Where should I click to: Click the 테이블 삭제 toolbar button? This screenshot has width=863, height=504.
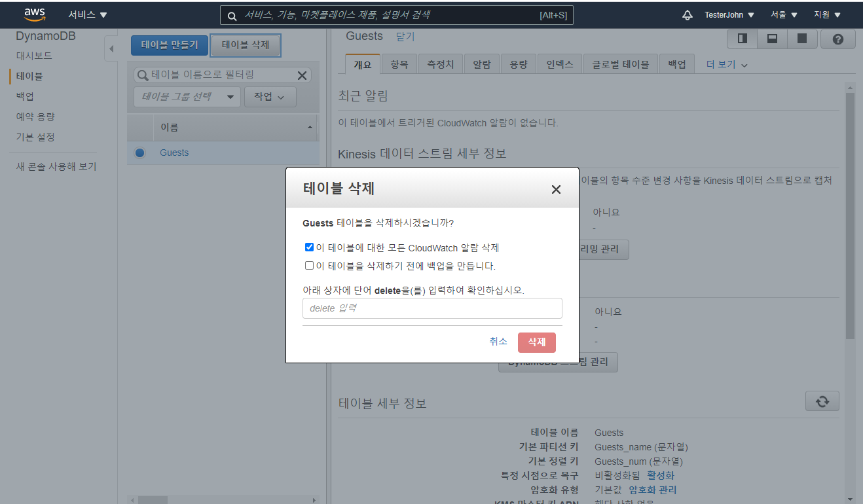(x=246, y=45)
